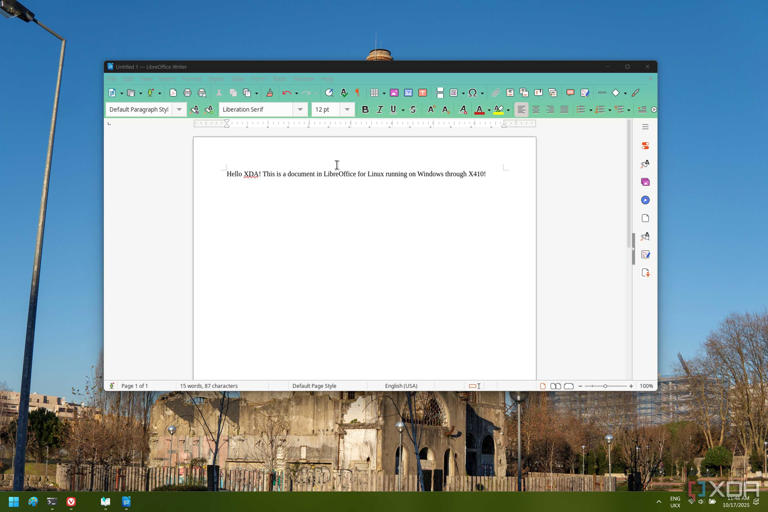Open the sidebar Navigator compass icon
This screenshot has height=512, width=768.
pyautogui.click(x=645, y=200)
